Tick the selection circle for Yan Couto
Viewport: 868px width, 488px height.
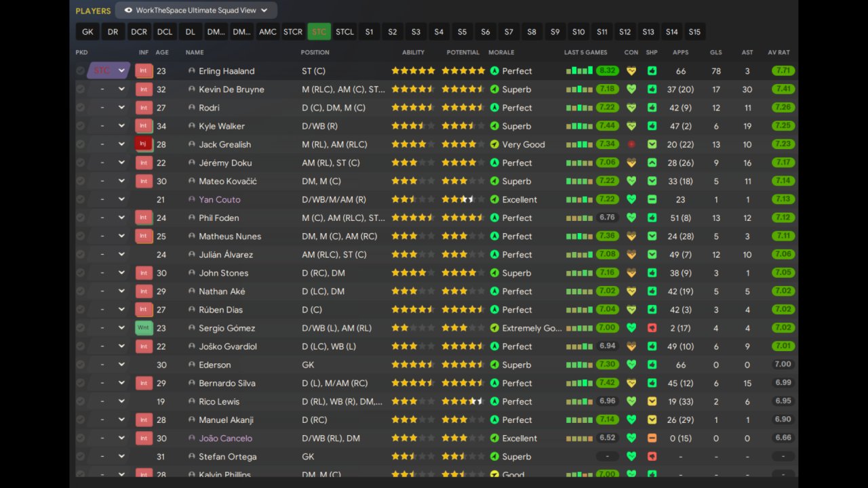[x=80, y=199]
